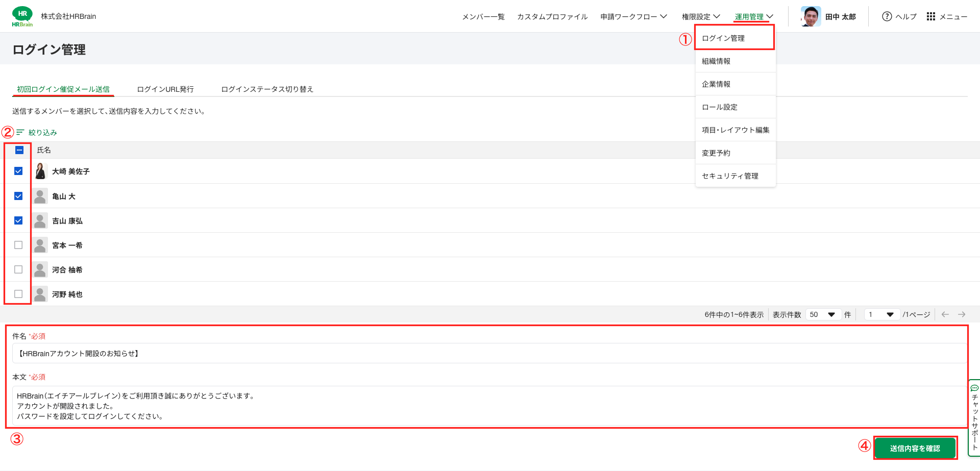The height and width of the screenshot is (471, 980).
Task: Open the grid menu icon
Action: [931, 16]
